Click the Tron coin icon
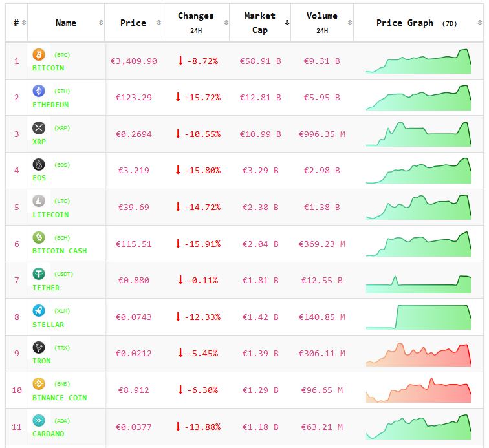Image resolution: width=489 pixels, height=448 pixels. [39, 348]
